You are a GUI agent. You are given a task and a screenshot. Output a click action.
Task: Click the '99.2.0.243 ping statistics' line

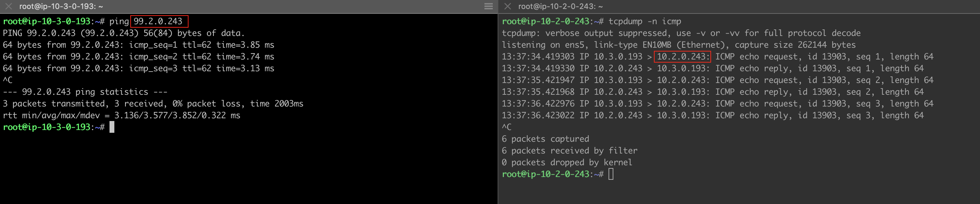[x=85, y=92]
